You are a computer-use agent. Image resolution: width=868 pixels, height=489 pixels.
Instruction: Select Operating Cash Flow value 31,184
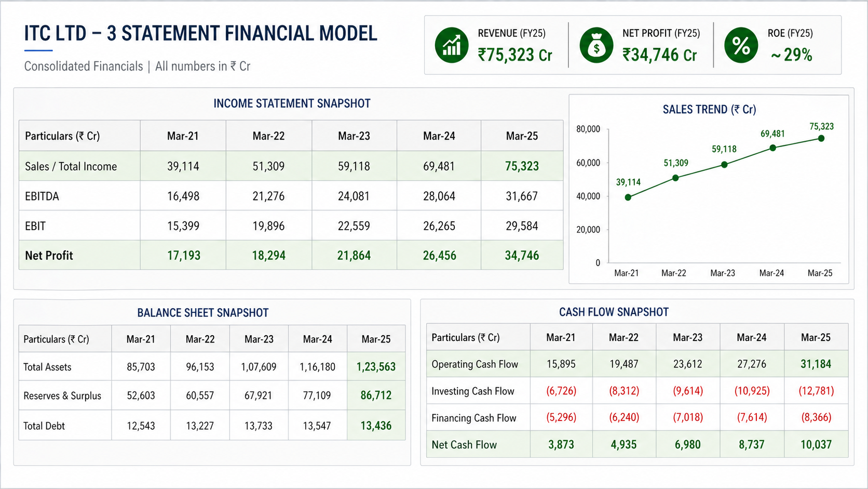(x=816, y=364)
